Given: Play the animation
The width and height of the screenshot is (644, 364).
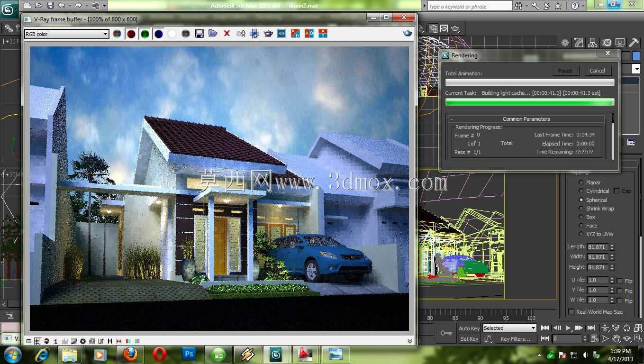Looking at the screenshot, I should point(568,328).
